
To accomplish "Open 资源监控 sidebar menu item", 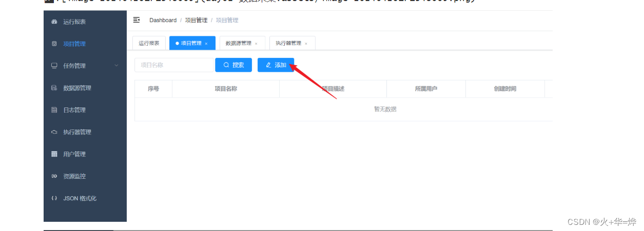I will click(85, 176).
